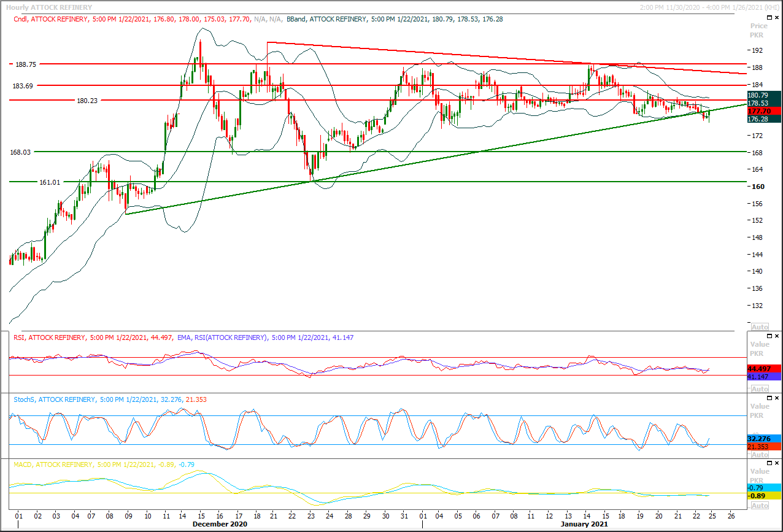The image size is (783, 532).
Task: Close the RSI indicator panel
Action: click(778, 336)
